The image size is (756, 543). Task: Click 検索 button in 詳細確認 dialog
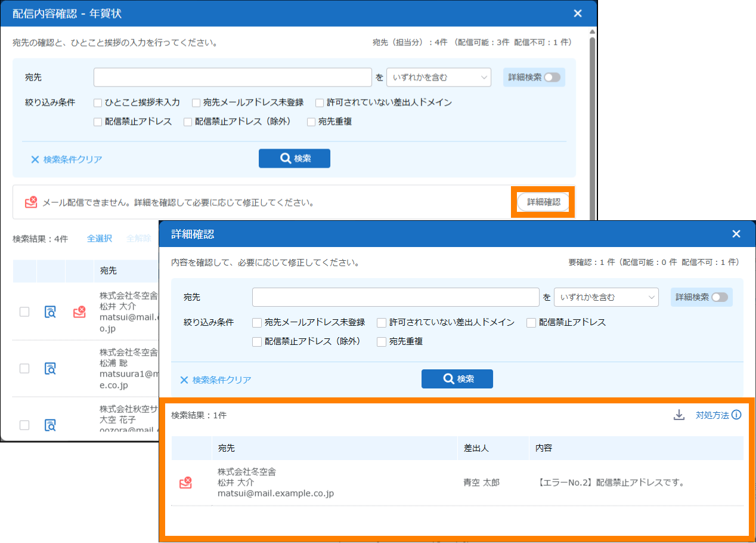[x=457, y=379]
